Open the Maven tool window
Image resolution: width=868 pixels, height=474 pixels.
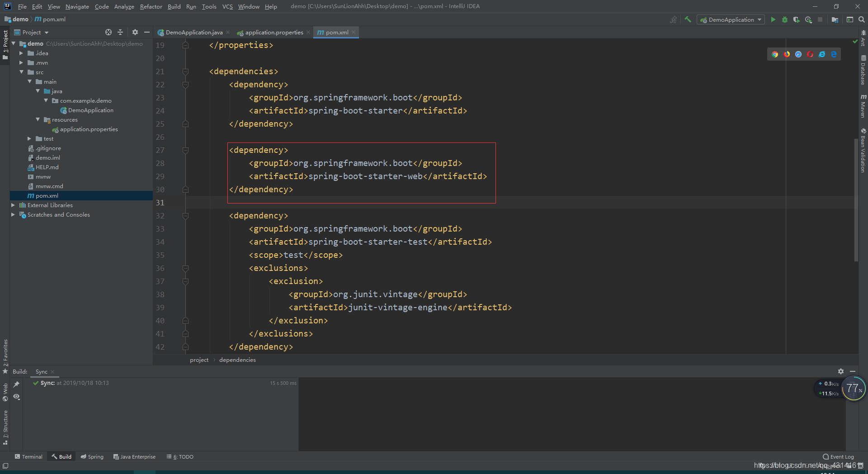[863, 107]
